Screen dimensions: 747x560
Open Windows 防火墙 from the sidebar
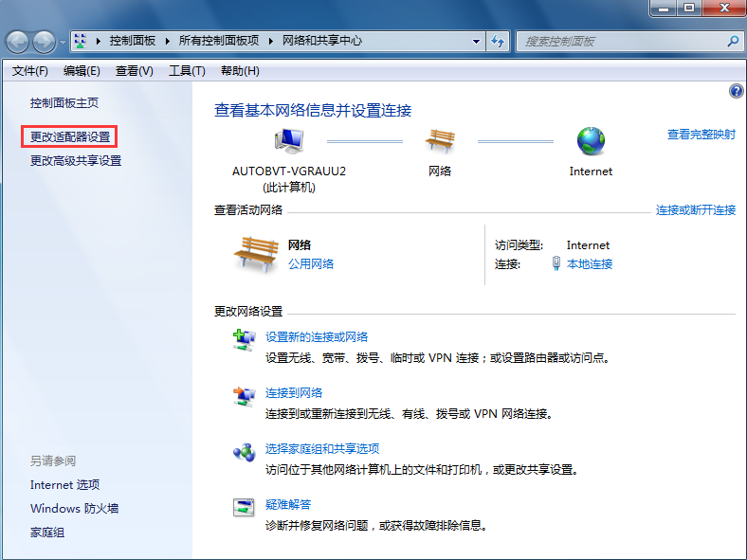point(74,509)
